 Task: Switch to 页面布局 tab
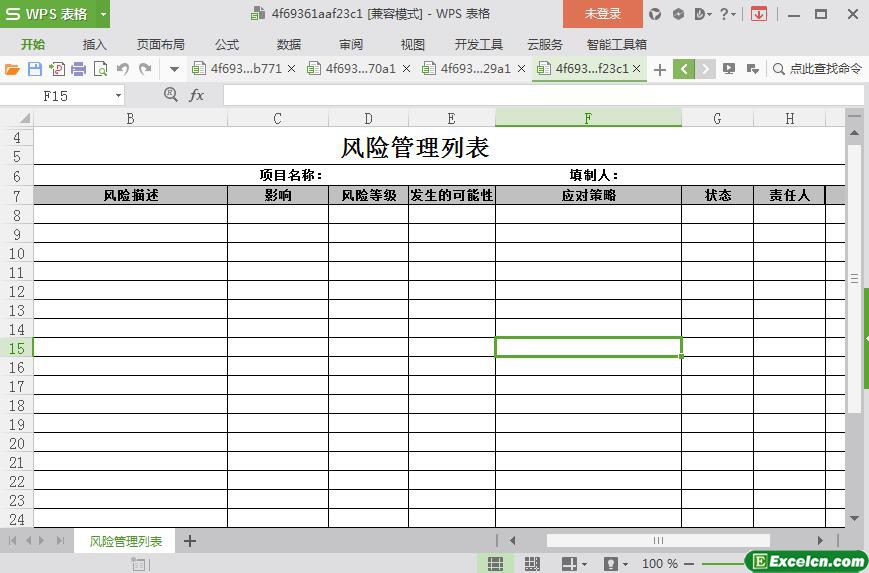(161, 44)
